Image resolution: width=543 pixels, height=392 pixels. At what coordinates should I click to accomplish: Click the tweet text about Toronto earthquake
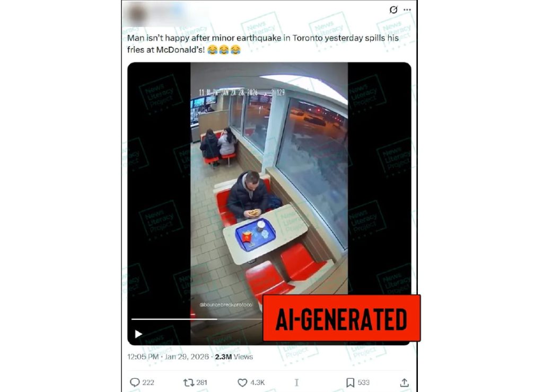tap(263, 44)
